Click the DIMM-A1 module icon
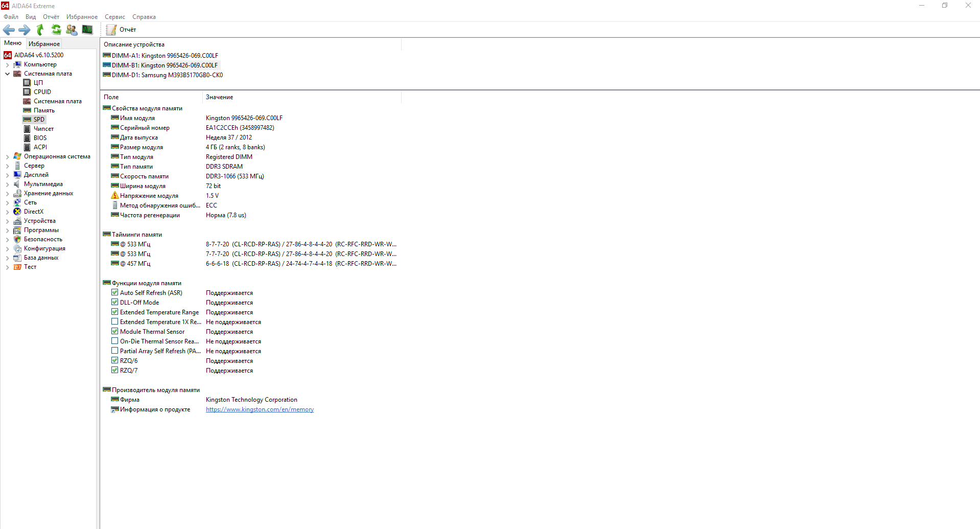This screenshot has height=529, width=980. 107,55
